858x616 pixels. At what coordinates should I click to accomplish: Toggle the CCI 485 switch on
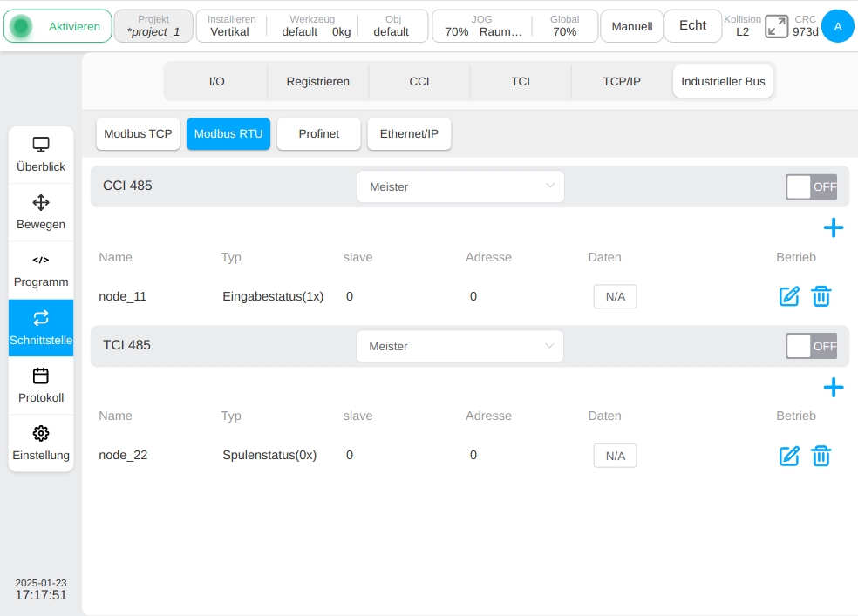(x=812, y=187)
